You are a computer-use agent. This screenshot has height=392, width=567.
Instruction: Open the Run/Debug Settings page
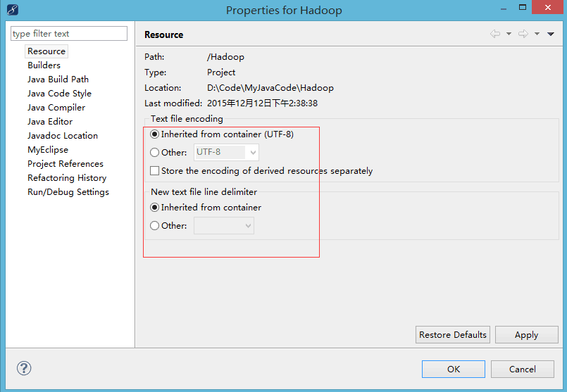tap(68, 192)
